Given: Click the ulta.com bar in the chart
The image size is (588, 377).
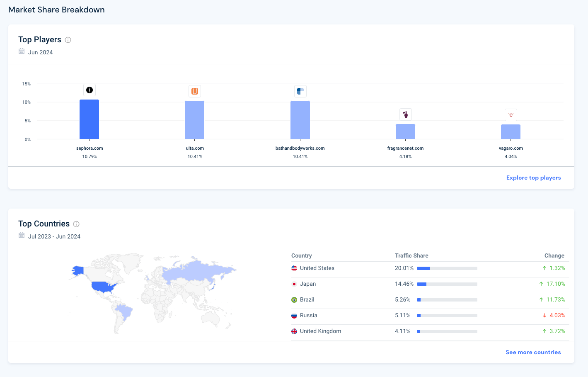Looking at the screenshot, I should pos(195,120).
